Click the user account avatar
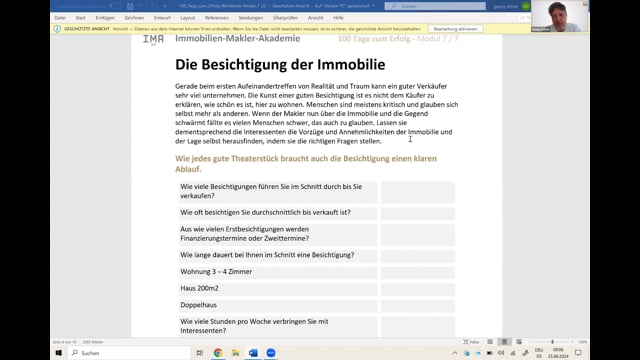The height and width of the screenshot is (360, 640). click(525, 6)
